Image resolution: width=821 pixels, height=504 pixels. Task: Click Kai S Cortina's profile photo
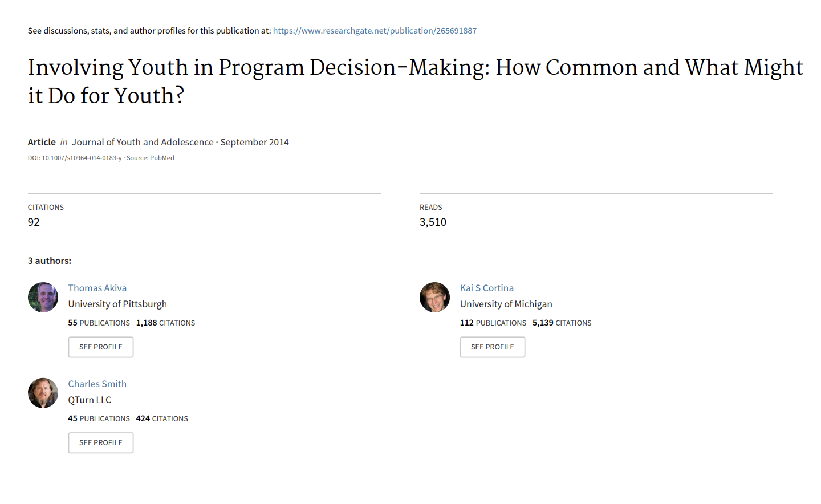(x=434, y=297)
